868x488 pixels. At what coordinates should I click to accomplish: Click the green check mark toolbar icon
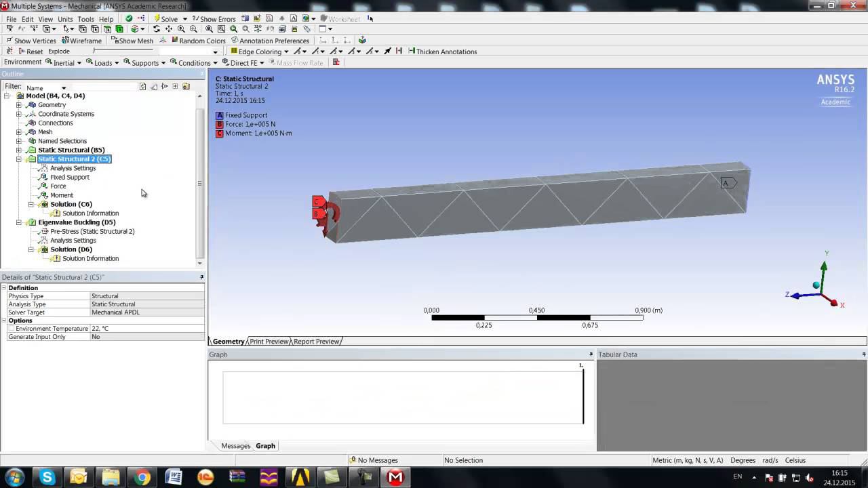[x=129, y=19]
